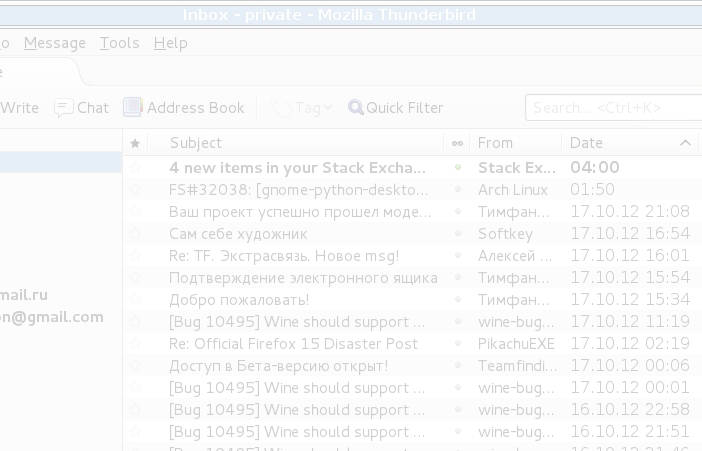This screenshot has height=451, width=702.
Task: Star the 'Сам себе художник' message
Action: tap(135, 233)
